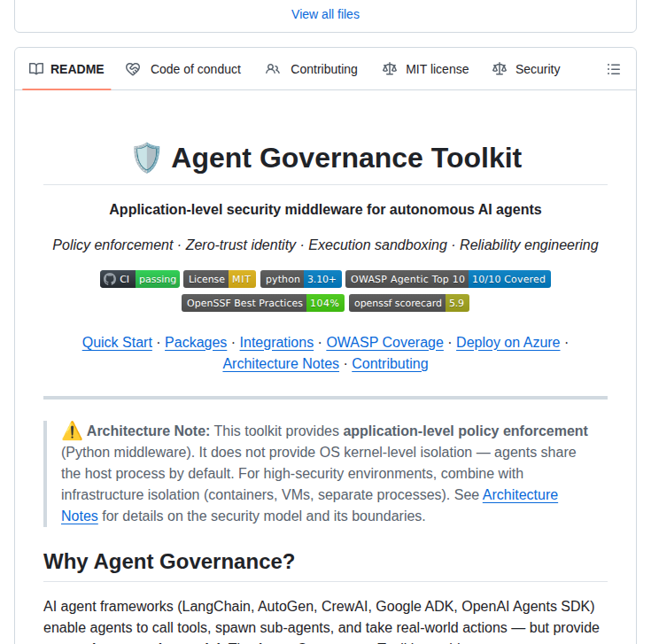Screen dimensions: 651x644
Task: Follow the Quick Start link
Action: (117, 343)
